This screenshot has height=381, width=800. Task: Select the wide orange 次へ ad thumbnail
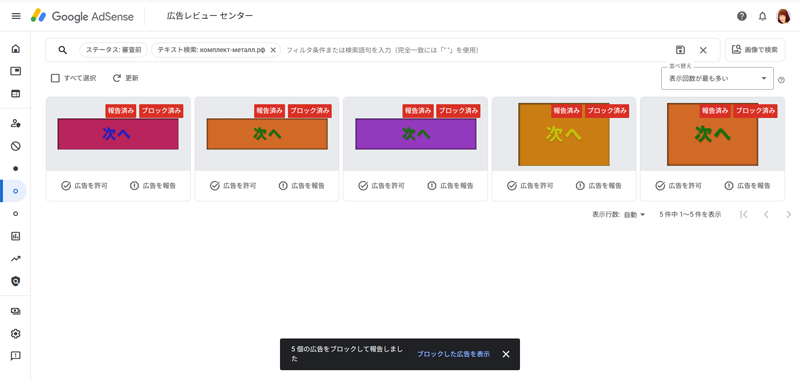click(x=267, y=134)
